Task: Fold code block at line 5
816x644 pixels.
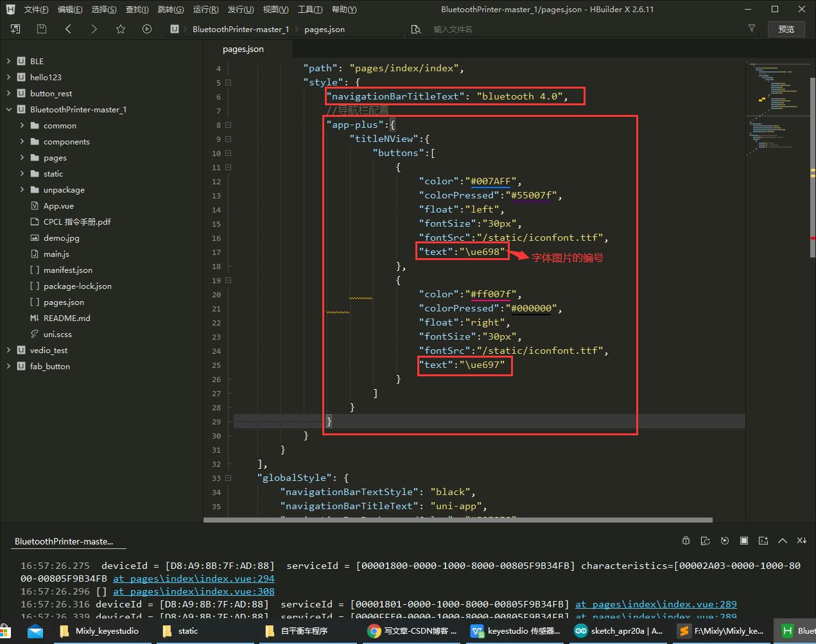Action: pyautogui.click(x=228, y=83)
